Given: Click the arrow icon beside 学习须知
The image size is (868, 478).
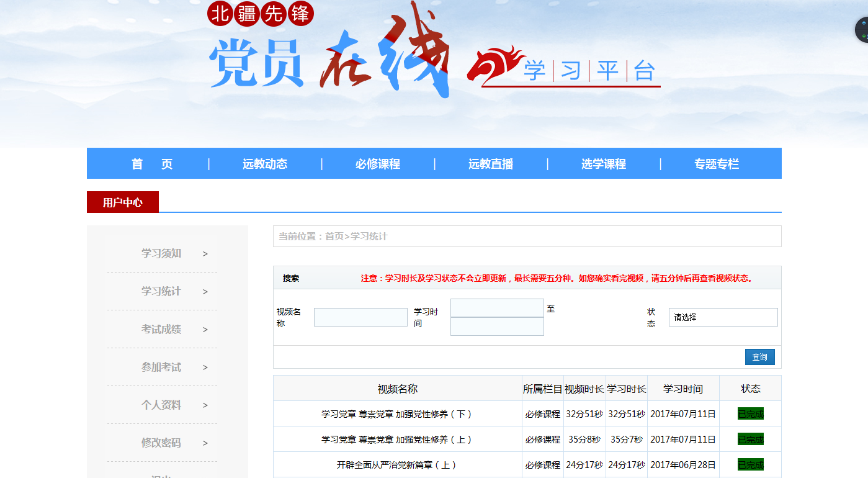Looking at the screenshot, I should coord(205,254).
